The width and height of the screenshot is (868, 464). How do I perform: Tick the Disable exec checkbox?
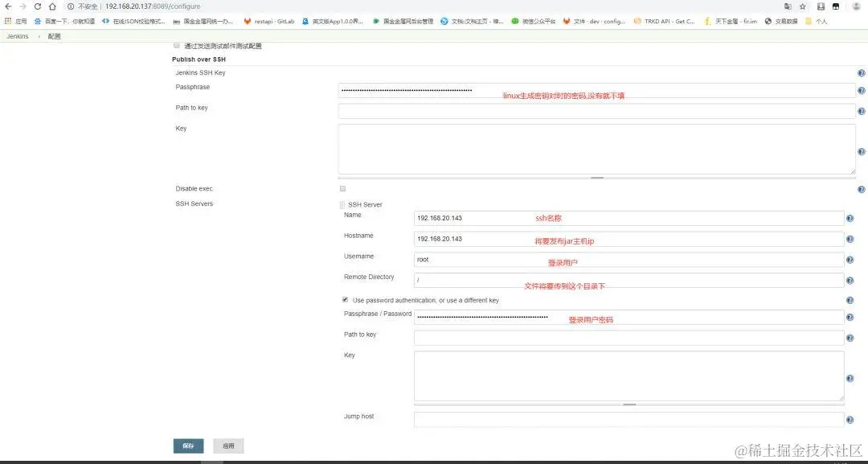[342, 188]
